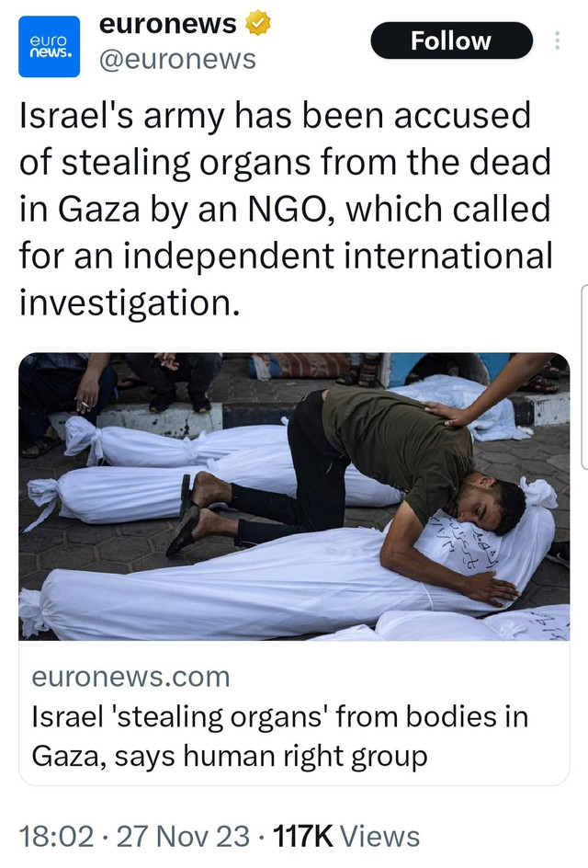The height and width of the screenshot is (868, 588).
Task: Open the three-dot more options menu
Action: [557, 40]
